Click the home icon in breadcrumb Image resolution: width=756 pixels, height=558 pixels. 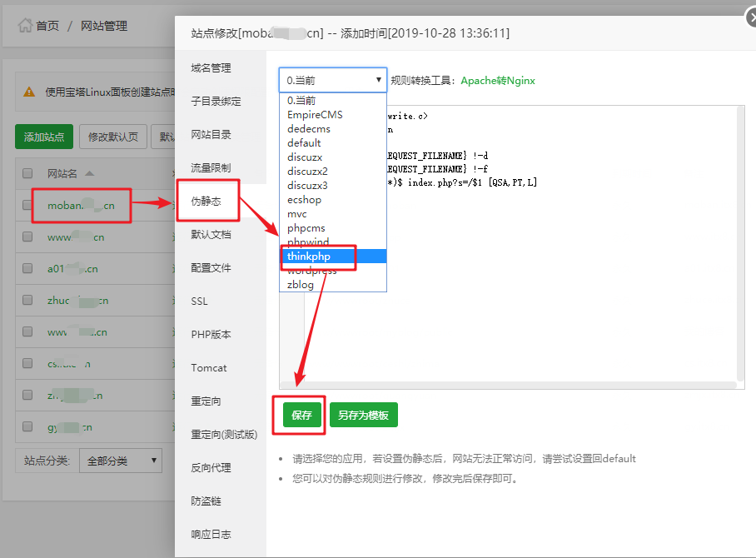tap(25, 25)
